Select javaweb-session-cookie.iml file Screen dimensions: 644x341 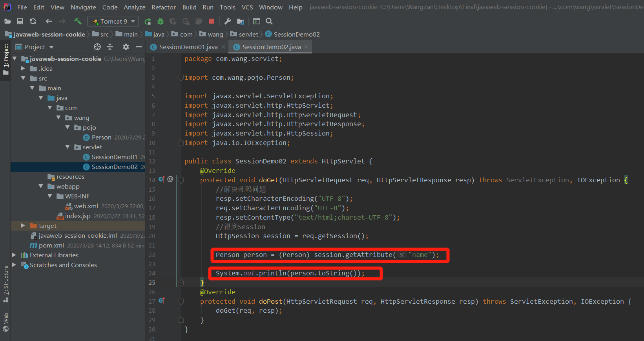tap(78, 235)
